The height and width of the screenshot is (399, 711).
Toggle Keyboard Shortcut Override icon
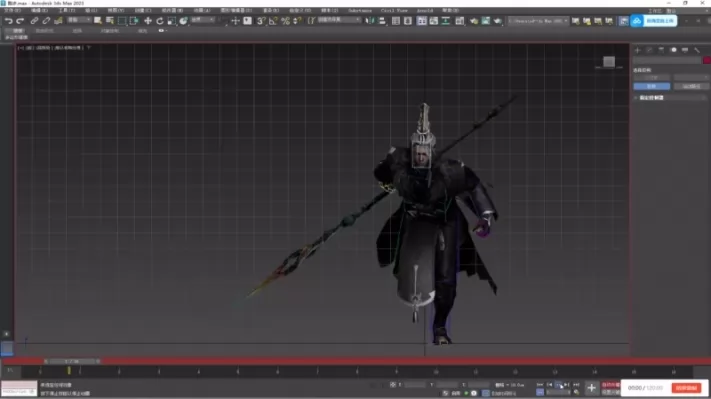[247, 21]
